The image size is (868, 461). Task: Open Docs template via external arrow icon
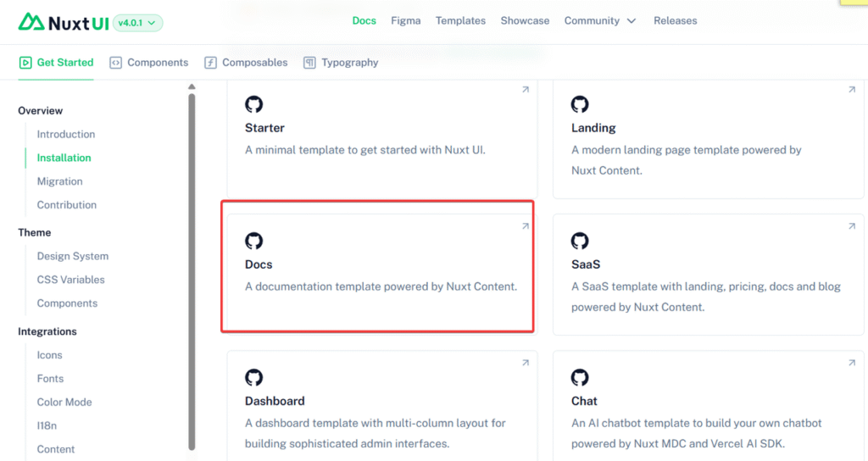pyautogui.click(x=525, y=226)
